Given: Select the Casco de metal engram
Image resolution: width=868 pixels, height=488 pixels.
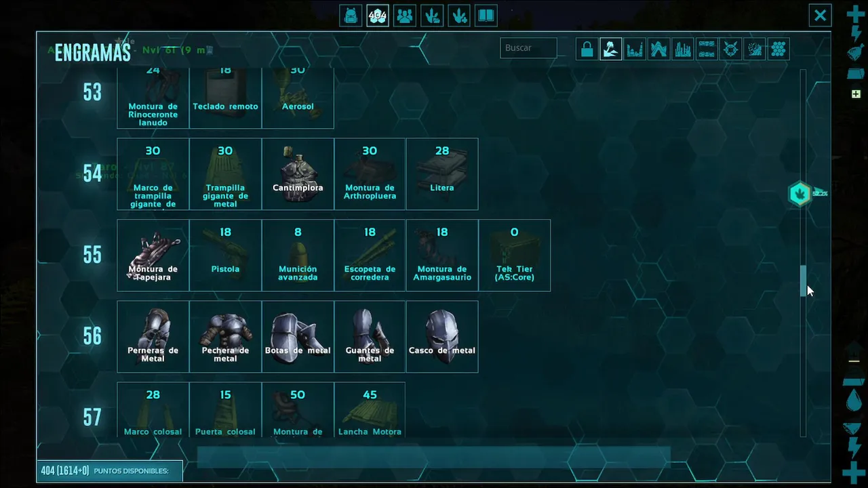Looking at the screenshot, I should point(442,337).
